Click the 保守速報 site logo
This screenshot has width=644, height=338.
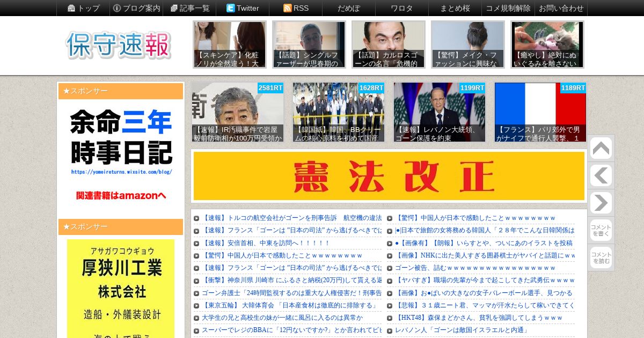click(119, 46)
